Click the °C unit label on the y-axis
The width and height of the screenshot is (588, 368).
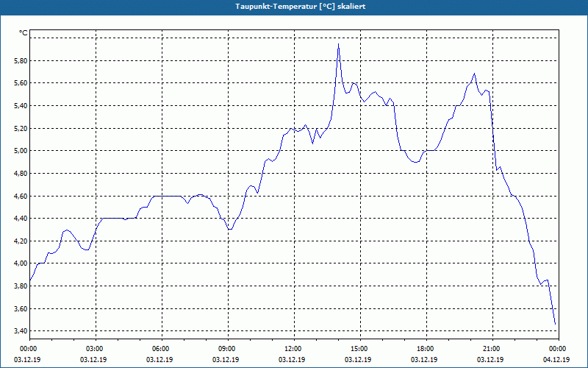[24, 33]
